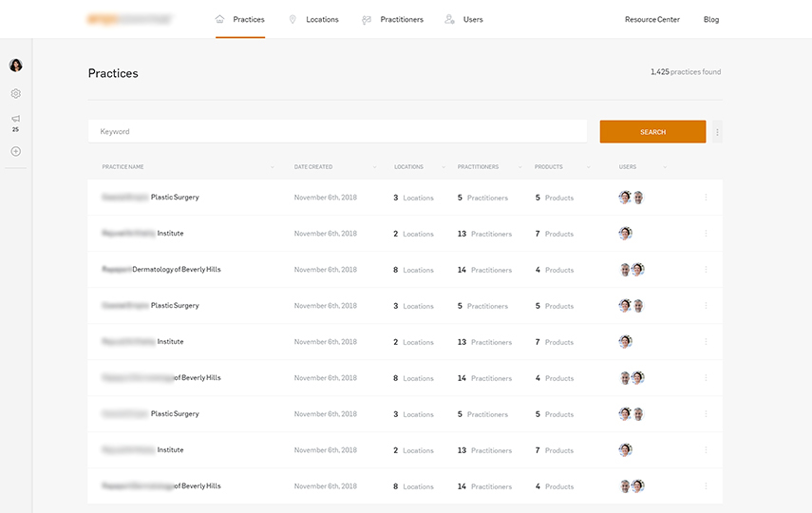The height and width of the screenshot is (513, 812).
Task: Sort by Date Created column arrow
Action: [x=375, y=167]
